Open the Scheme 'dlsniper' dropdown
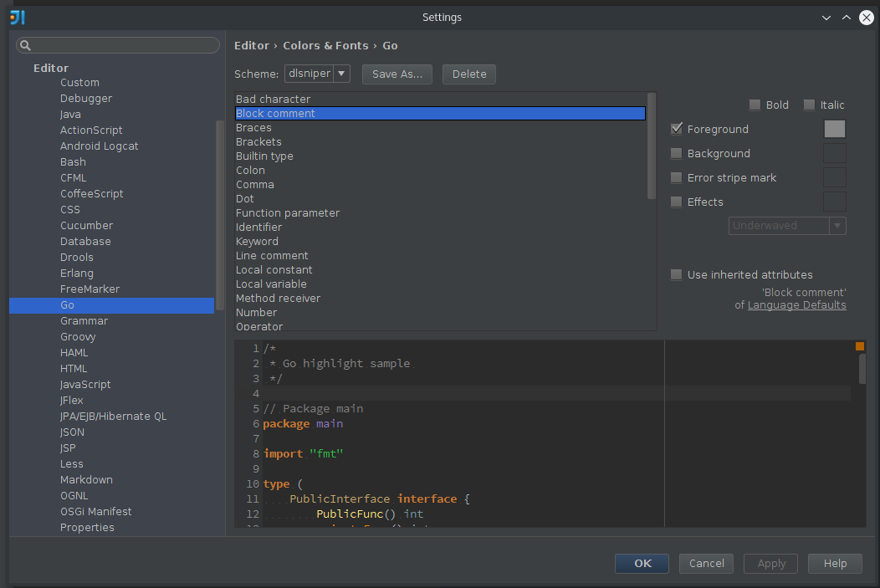The image size is (880, 588). click(316, 74)
